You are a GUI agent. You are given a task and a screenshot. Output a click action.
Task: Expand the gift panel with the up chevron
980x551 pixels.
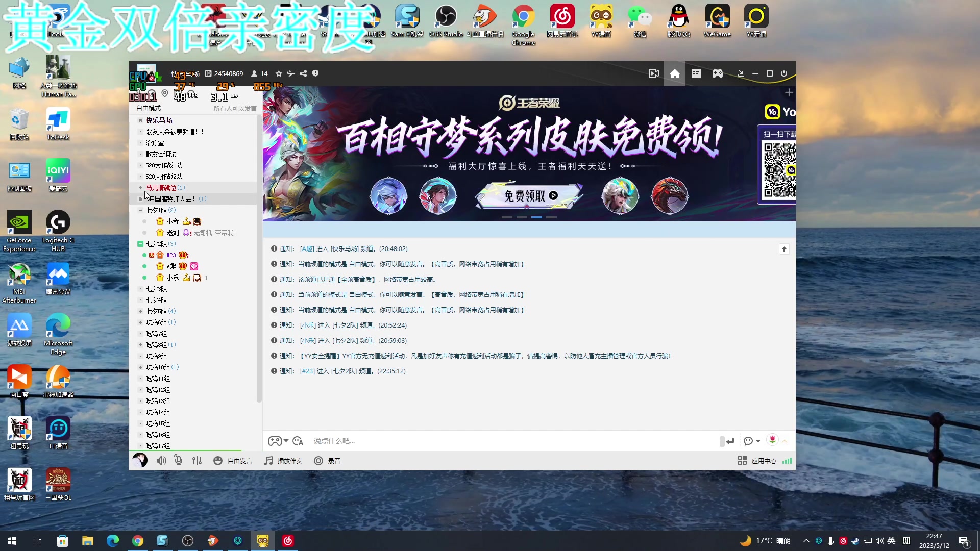[785, 441]
